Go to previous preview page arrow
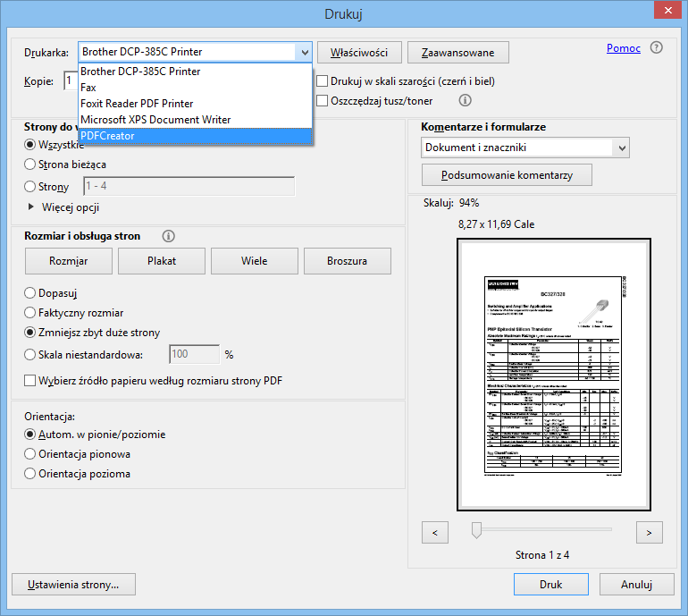688x616 pixels. click(x=434, y=532)
